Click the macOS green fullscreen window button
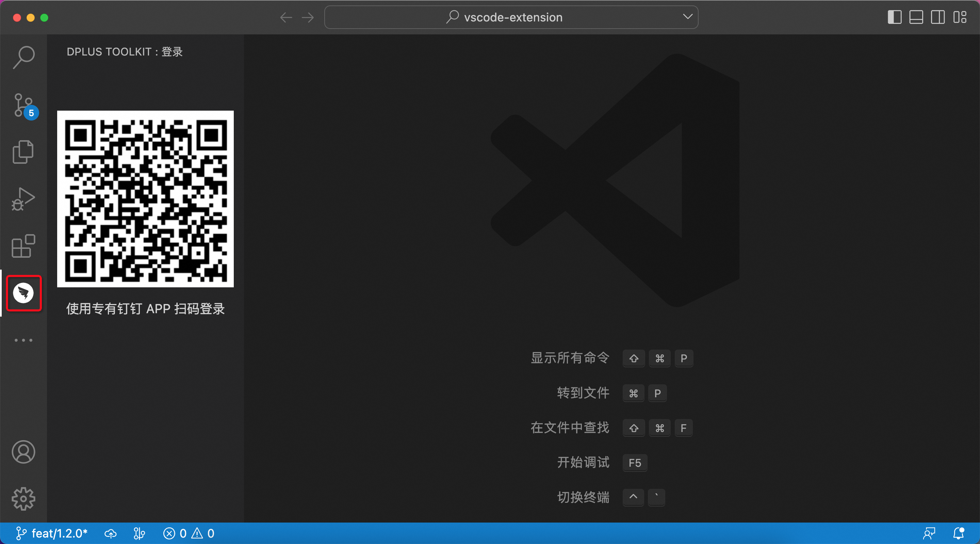Image resolution: width=980 pixels, height=544 pixels. [x=44, y=17]
